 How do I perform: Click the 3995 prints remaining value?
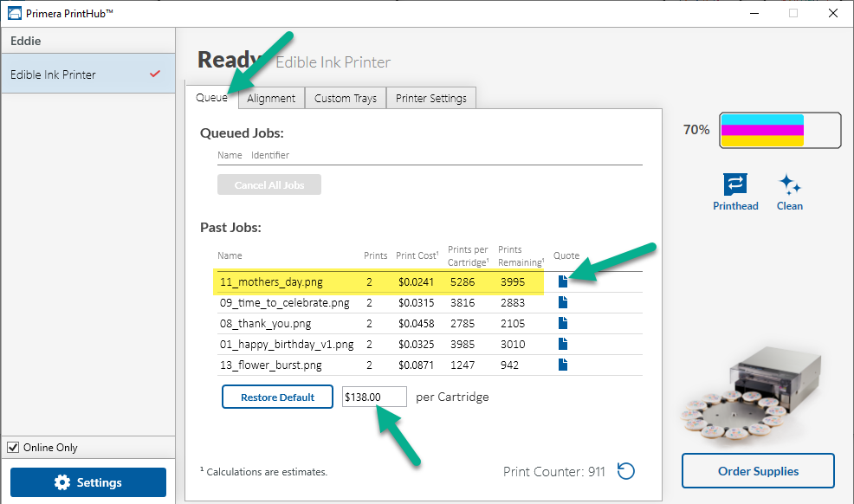(x=513, y=282)
